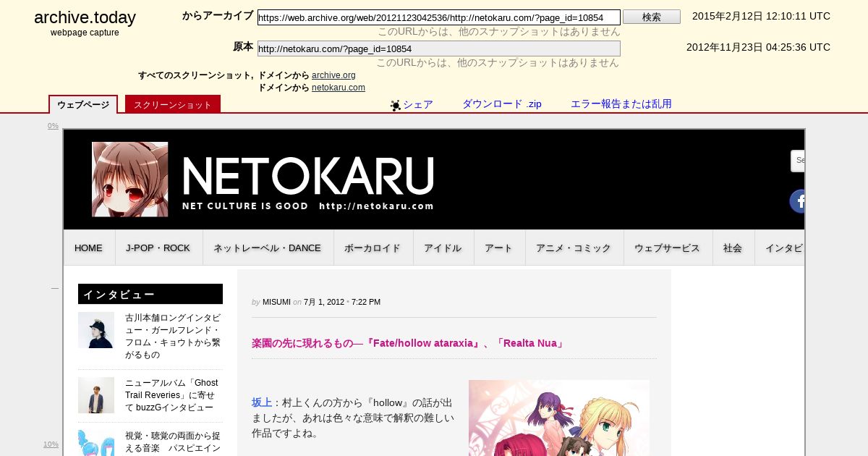The height and width of the screenshot is (456, 868).
Task: Open Ghost Trail Reveries buzzG interview link
Action: click(x=171, y=395)
